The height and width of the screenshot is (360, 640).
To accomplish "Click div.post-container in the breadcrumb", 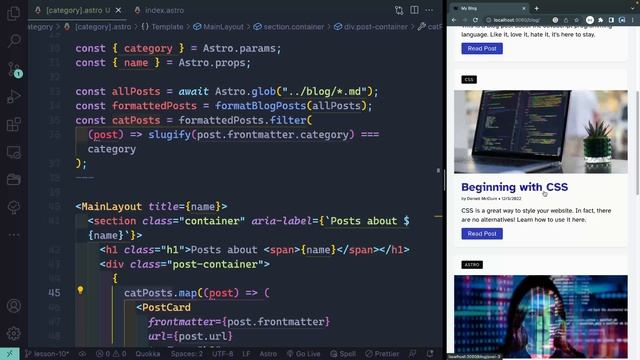I will pos(376,27).
